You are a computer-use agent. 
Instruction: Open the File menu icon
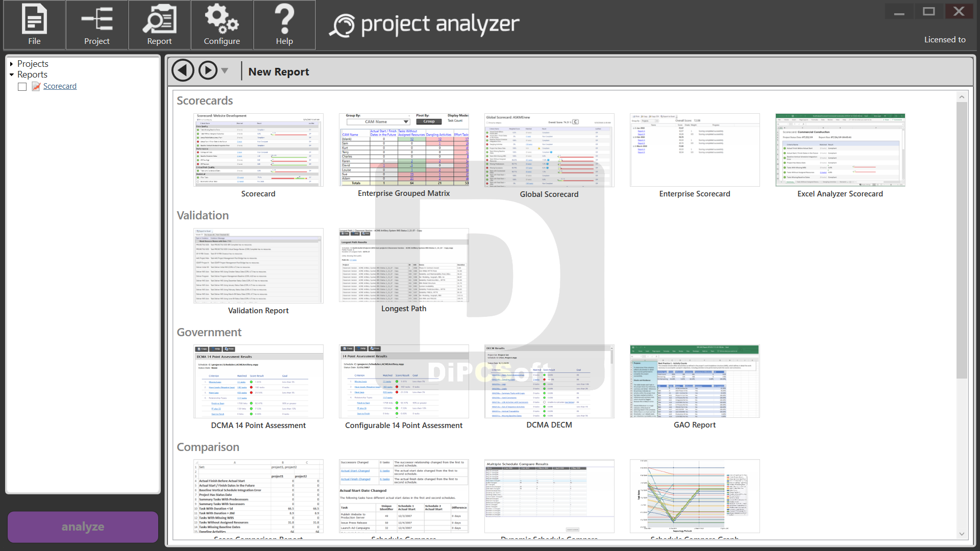(x=34, y=24)
